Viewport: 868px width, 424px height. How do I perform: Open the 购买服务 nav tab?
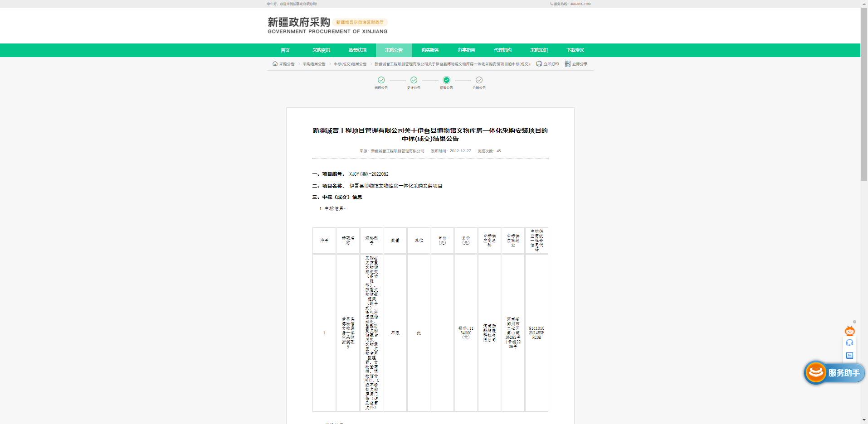(430, 50)
